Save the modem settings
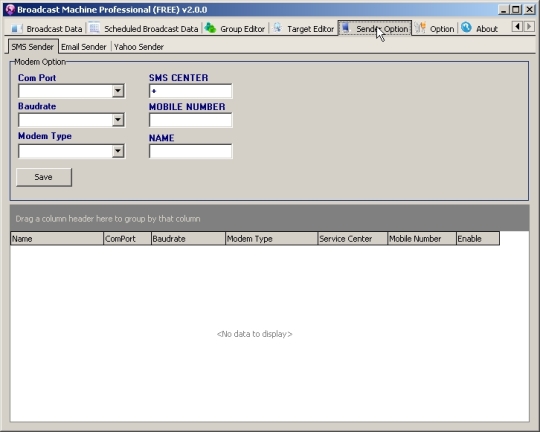Image resolution: width=540 pixels, height=432 pixels. click(x=44, y=177)
